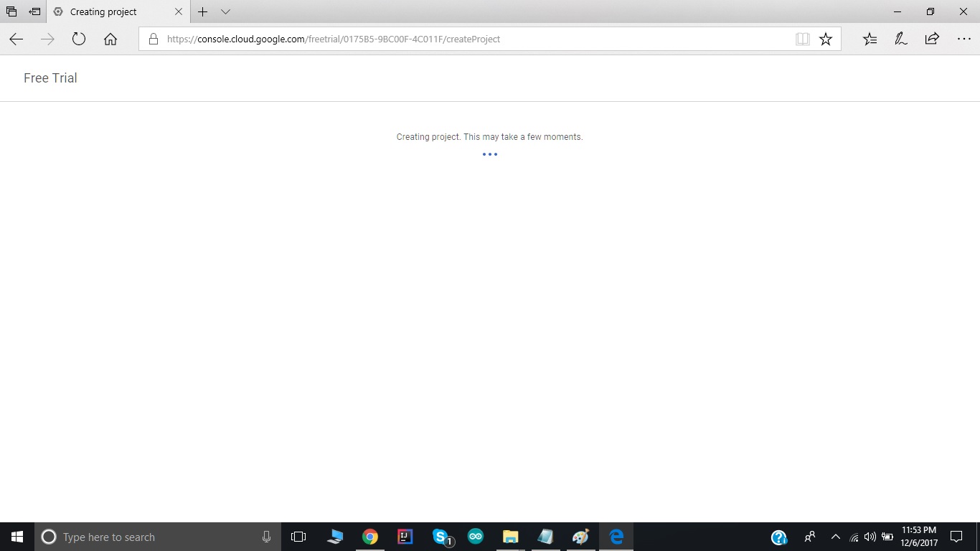980x551 pixels.
Task: Click the 'Type here to search' box
Action: point(158,537)
